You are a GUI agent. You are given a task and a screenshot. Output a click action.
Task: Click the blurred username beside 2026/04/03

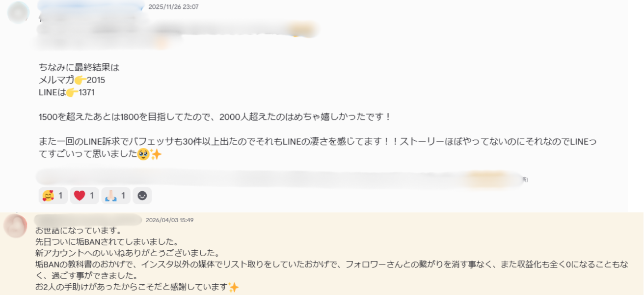88,220
